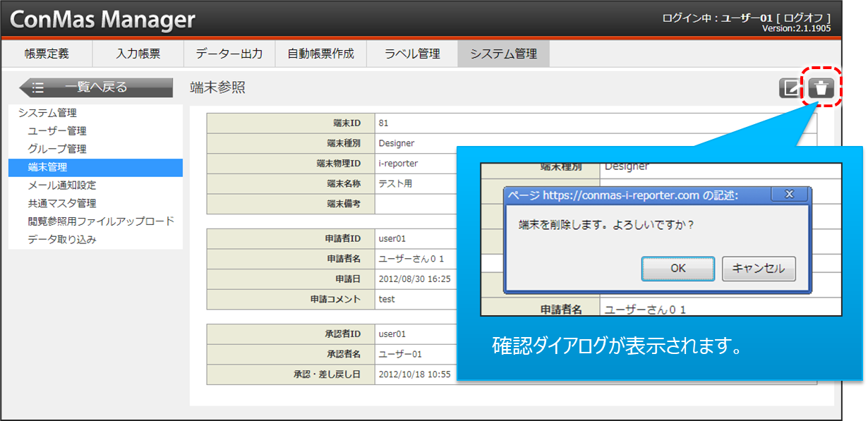Open the ラベル管理 tab

[412, 54]
